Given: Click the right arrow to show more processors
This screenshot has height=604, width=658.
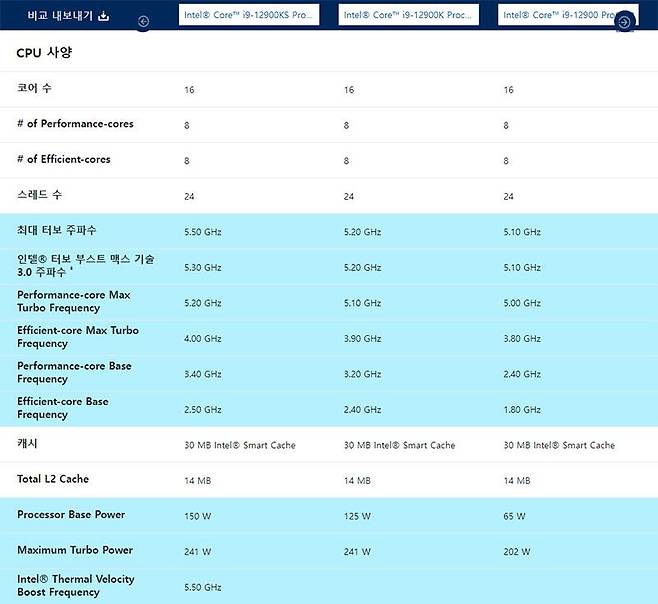Looking at the screenshot, I should tap(624, 21).
